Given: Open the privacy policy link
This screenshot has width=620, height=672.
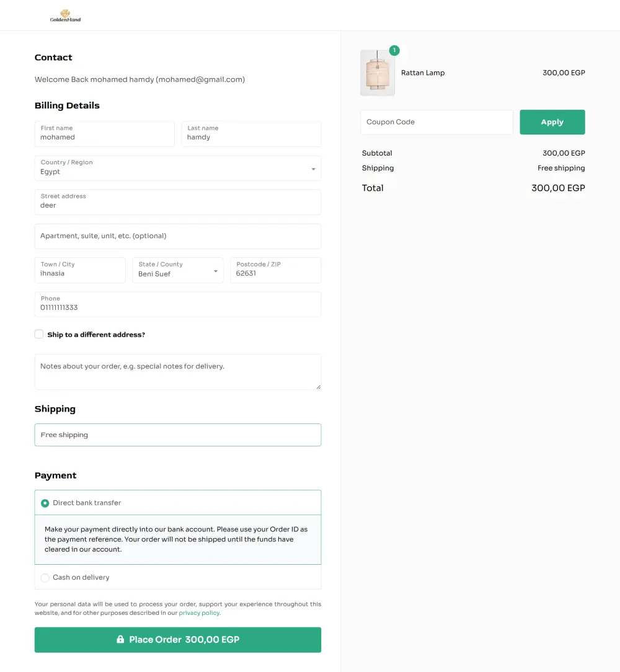Looking at the screenshot, I should [198, 612].
